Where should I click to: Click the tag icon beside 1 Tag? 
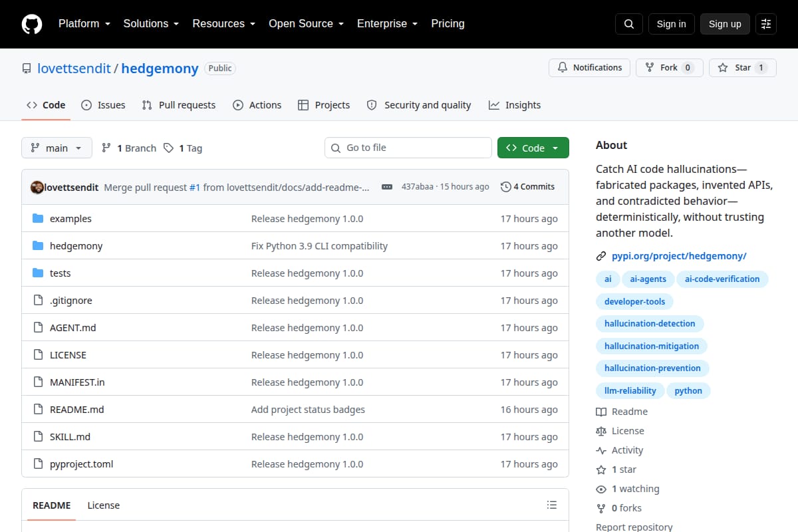[x=169, y=148]
